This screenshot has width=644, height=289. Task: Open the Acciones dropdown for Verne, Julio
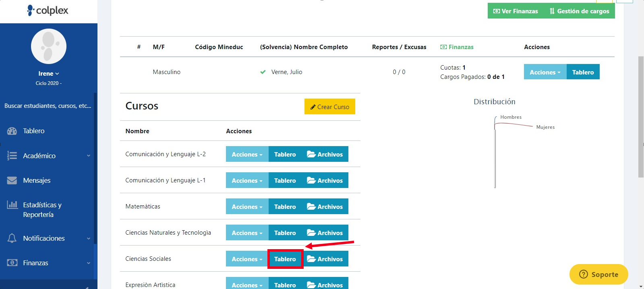coord(545,72)
